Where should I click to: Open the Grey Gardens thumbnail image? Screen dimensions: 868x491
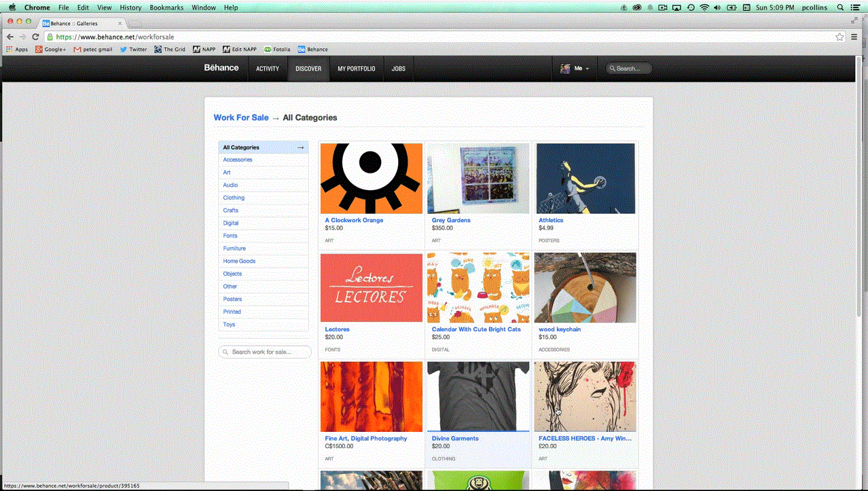tap(478, 178)
